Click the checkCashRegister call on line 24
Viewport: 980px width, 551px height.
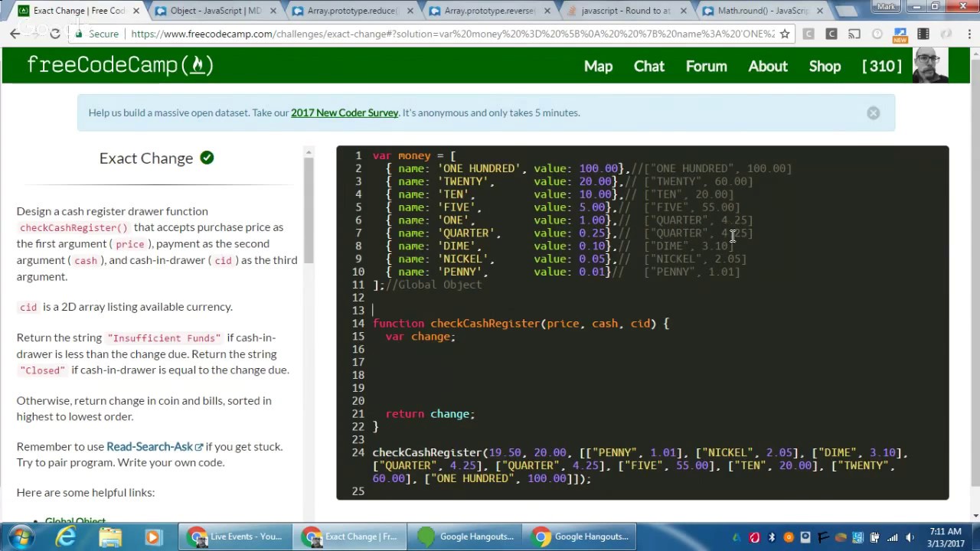click(639, 465)
